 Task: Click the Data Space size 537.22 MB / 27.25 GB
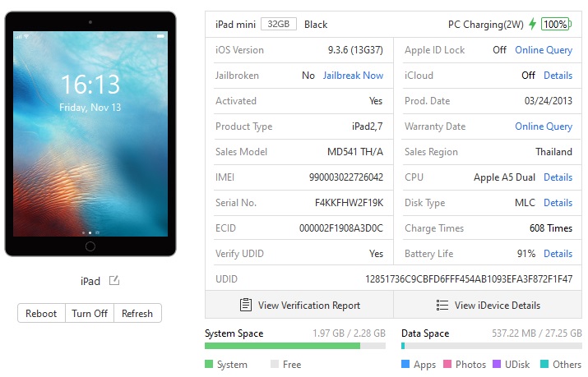coord(537,333)
